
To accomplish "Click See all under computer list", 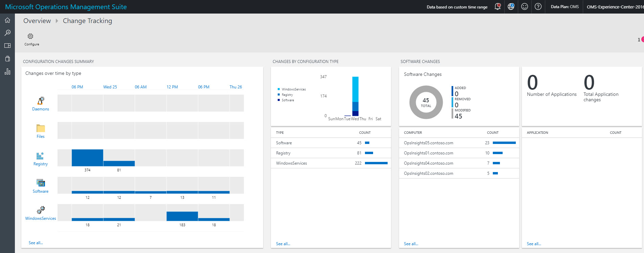I will pyautogui.click(x=411, y=244).
